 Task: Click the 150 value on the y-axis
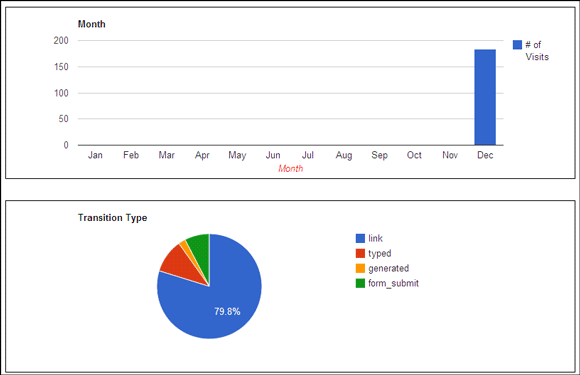pos(61,67)
